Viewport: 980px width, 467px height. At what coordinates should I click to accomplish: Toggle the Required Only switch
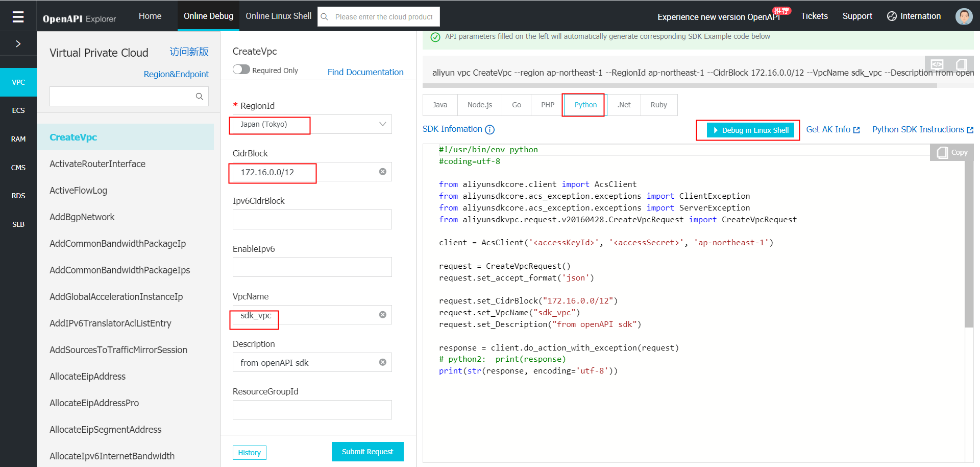[241, 69]
